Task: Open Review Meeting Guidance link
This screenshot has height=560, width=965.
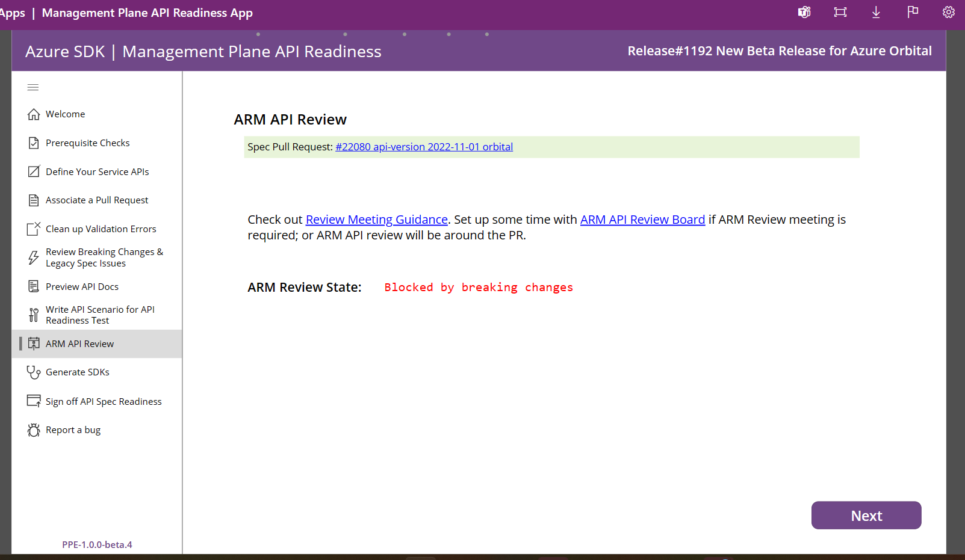Action: pyautogui.click(x=377, y=220)
